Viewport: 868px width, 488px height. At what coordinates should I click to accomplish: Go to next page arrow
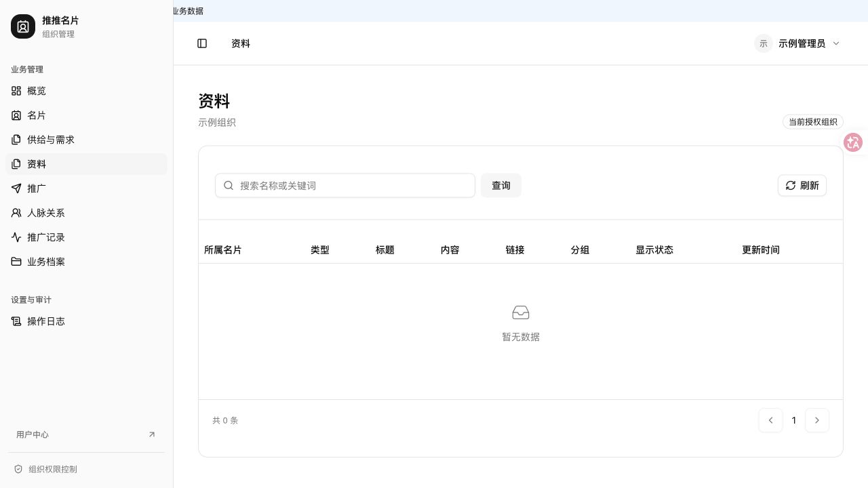tap(817, 420)
